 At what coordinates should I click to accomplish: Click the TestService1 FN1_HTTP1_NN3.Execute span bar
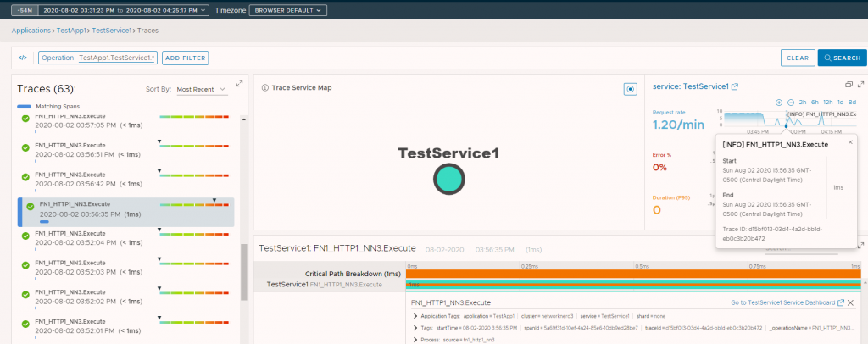[x=633, y=285]
